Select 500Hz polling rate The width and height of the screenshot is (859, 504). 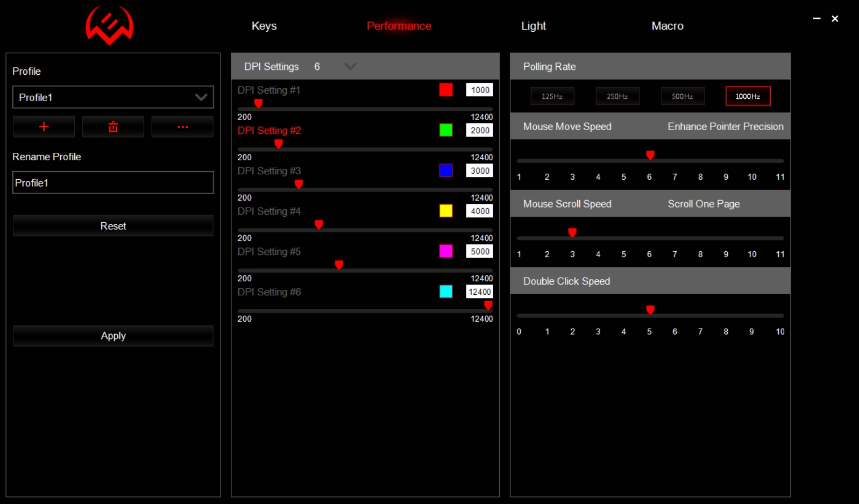pyautogui.click(x=683, y=96)
